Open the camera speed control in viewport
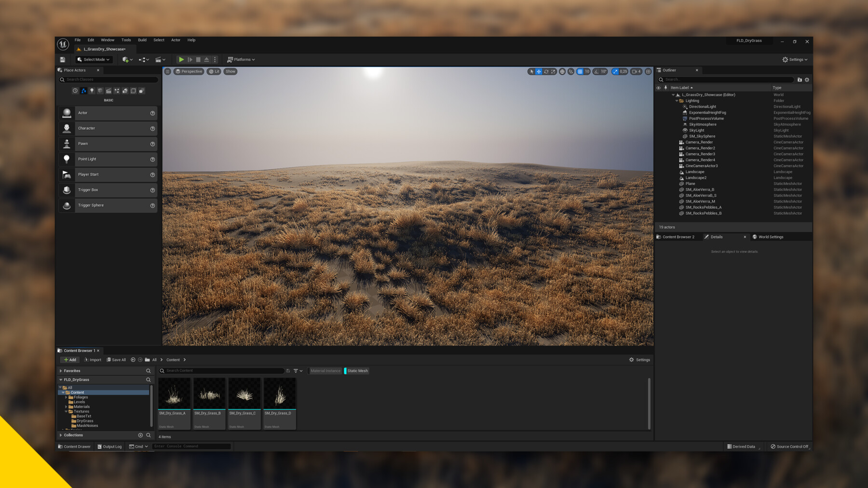 635,71
